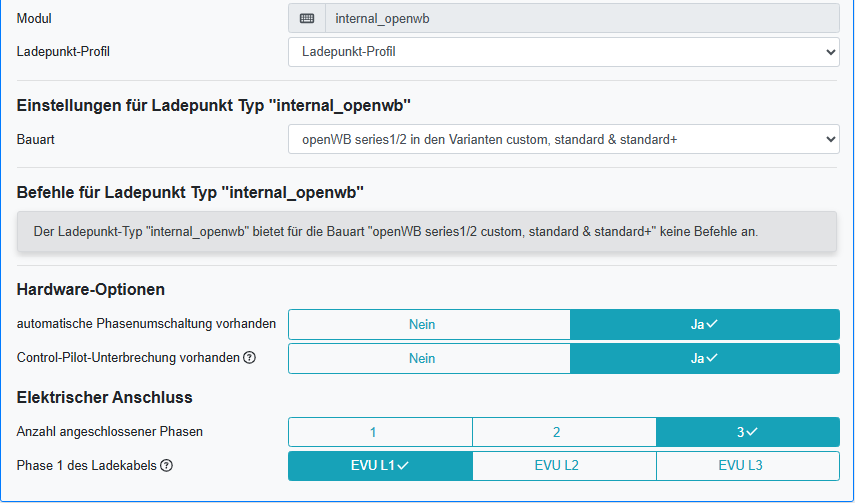This screenshot has height=503, width=855.
Task: Open the Ladepunkt-Profil dropdown
Action: [563, 51]
